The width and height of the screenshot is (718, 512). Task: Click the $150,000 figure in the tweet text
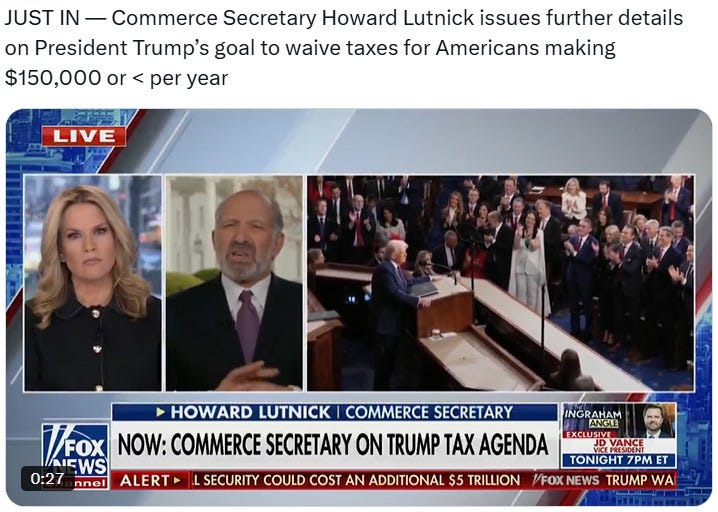53,77
